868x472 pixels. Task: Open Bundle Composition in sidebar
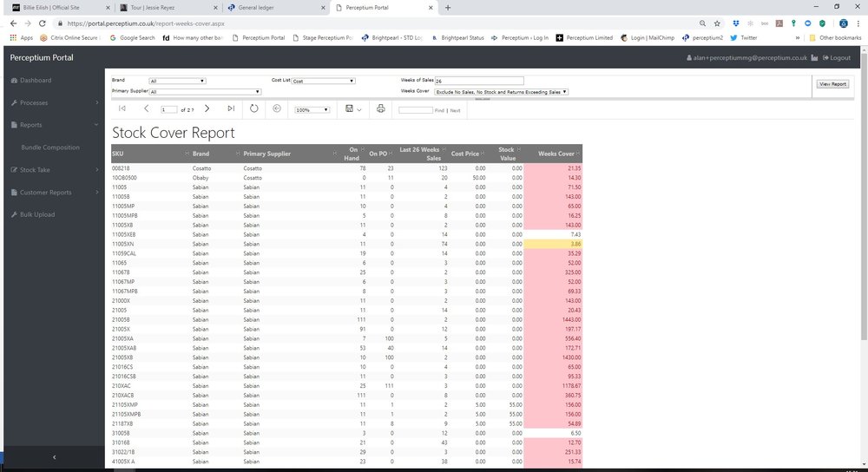click(50, 147)
